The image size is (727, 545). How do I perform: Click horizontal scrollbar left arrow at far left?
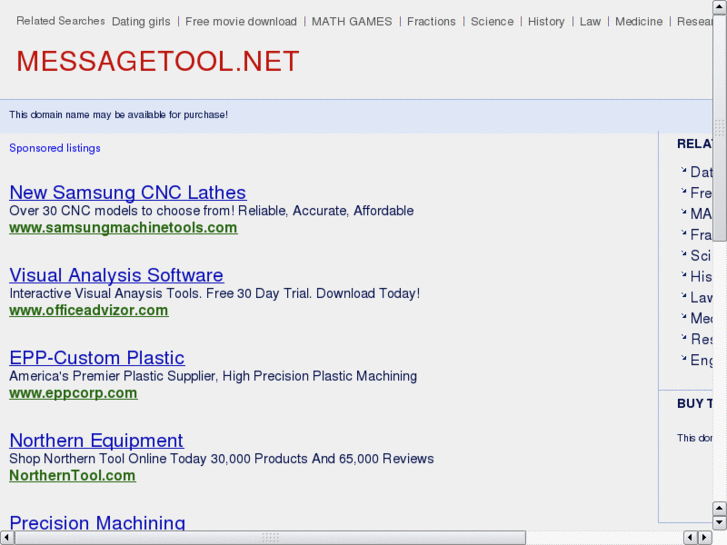[6, 538]
